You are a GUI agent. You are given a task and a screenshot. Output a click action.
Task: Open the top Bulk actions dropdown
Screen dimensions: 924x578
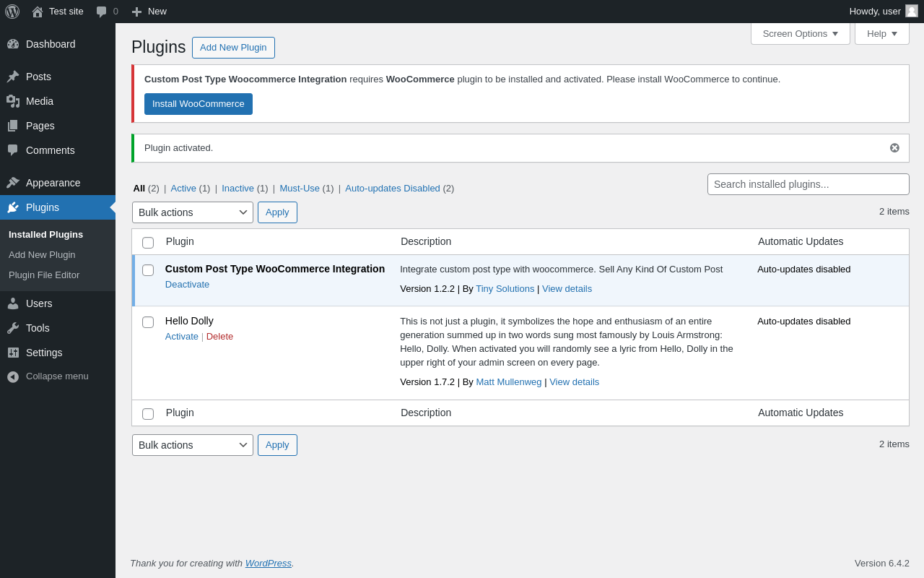click(x=192, y=212)
